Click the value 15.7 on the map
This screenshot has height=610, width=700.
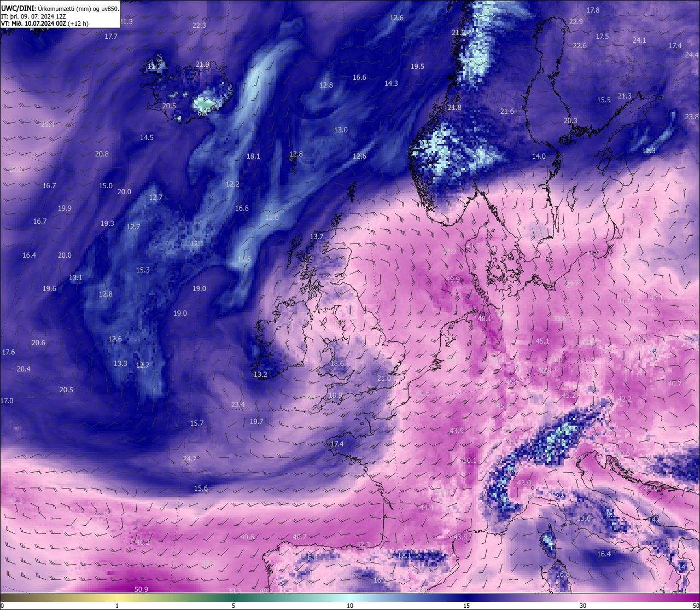point(197,423)
